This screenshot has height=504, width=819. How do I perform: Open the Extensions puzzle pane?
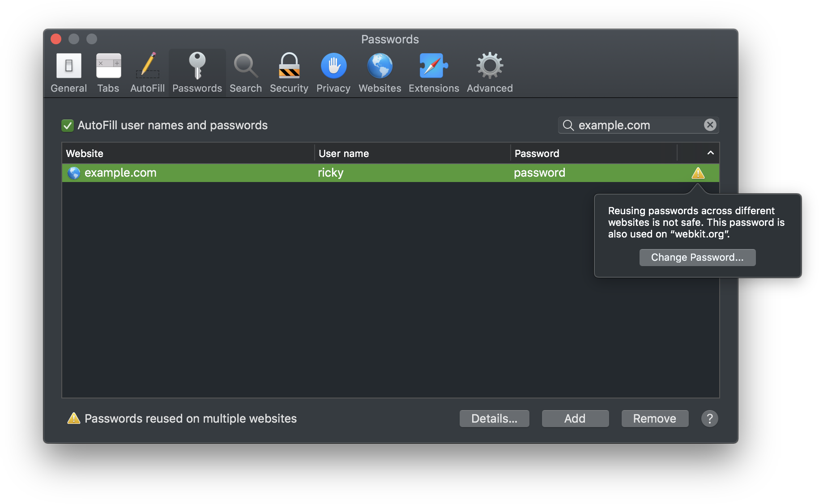point(434,72)
